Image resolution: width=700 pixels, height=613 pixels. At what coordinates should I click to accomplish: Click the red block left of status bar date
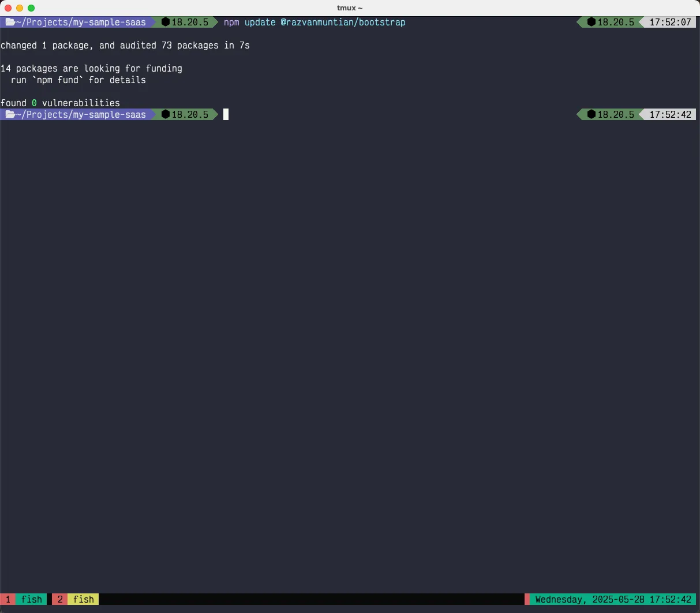pos(527,599)
